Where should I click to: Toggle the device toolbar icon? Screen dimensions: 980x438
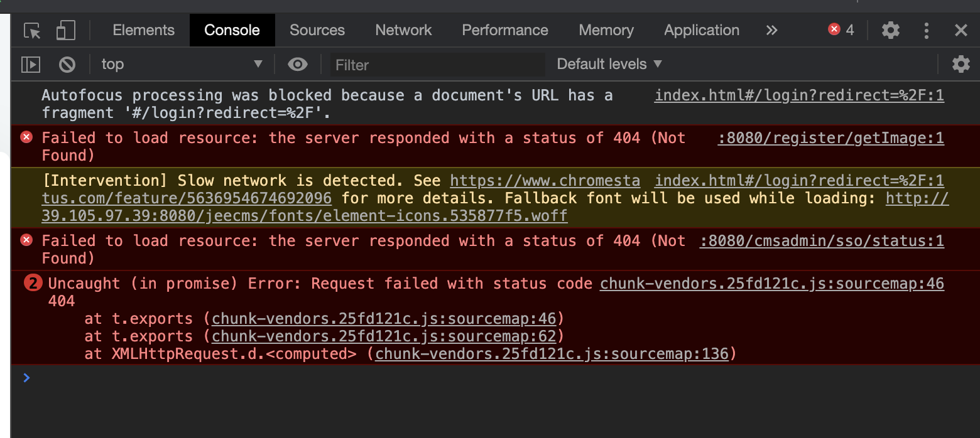[x=65, y=30]
